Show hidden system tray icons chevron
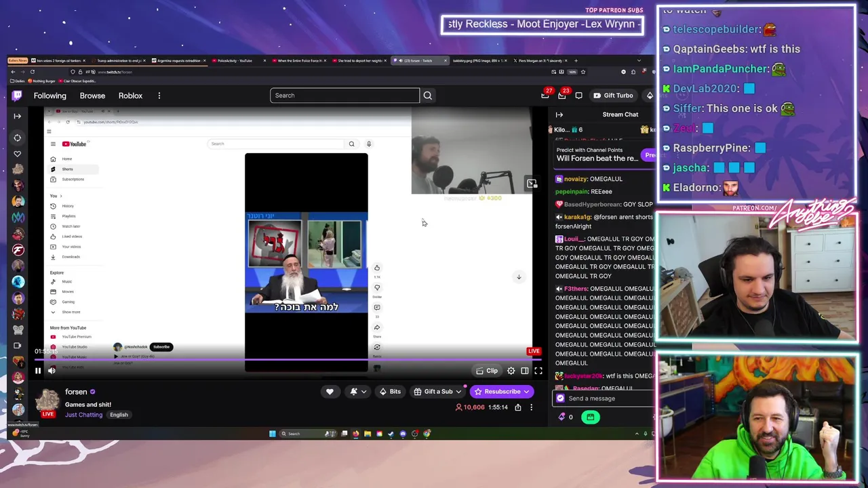 636,434
